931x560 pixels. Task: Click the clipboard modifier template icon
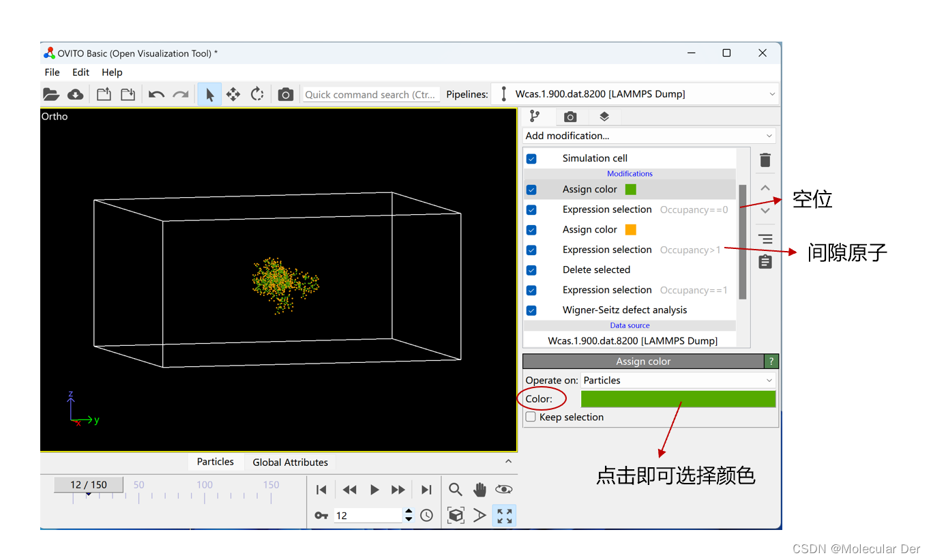coord(765,261)
